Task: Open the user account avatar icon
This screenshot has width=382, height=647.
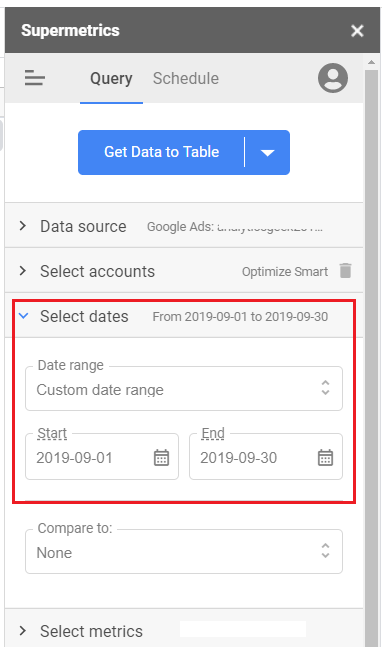Action: coord(332,78)
